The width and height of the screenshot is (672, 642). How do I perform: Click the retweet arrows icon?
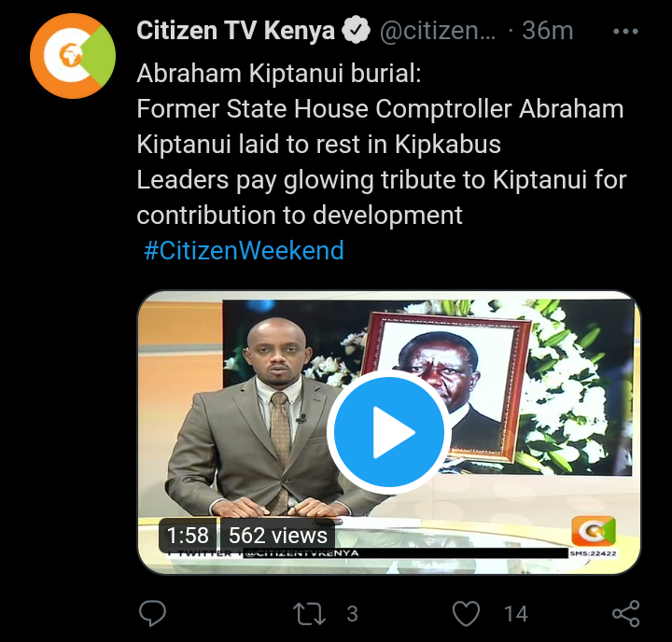tap(310, 614)
